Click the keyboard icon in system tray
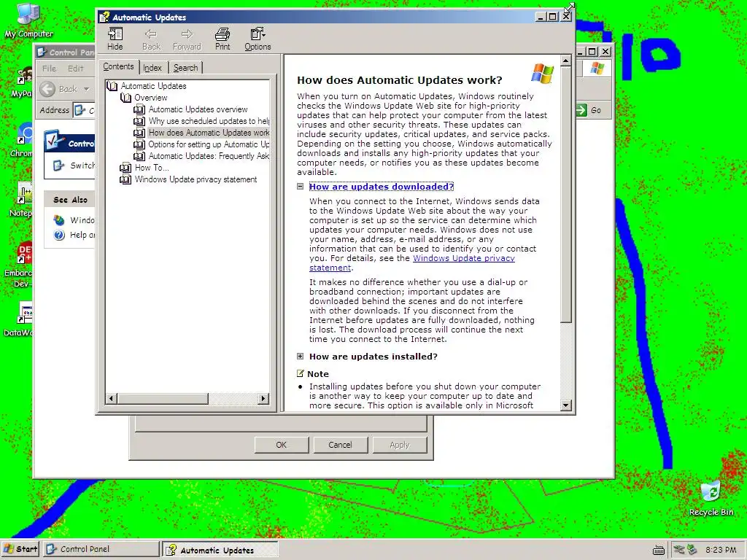Screen dimensions: 747x560 click(x=659, y=550)
